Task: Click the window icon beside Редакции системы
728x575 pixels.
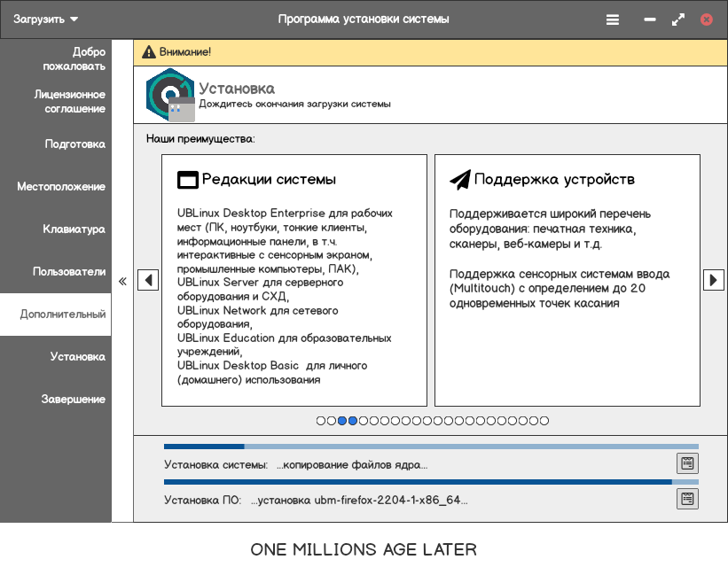Action: tap(188, 180)
